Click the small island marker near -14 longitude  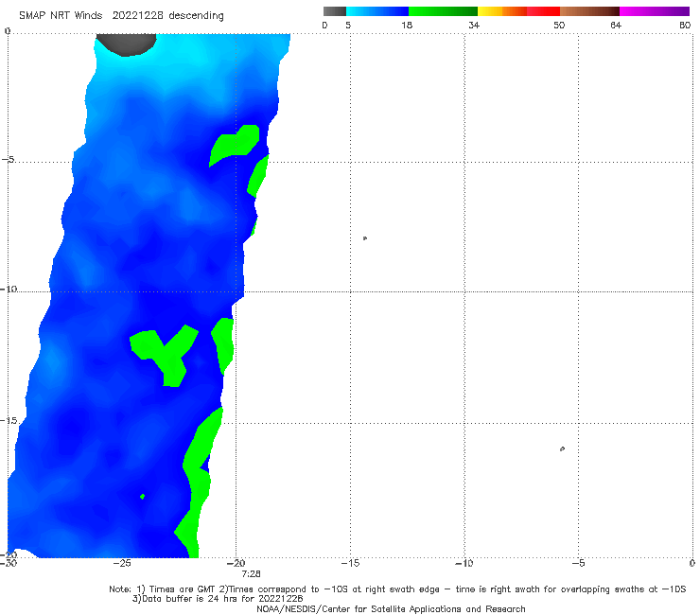coord(365,238)
